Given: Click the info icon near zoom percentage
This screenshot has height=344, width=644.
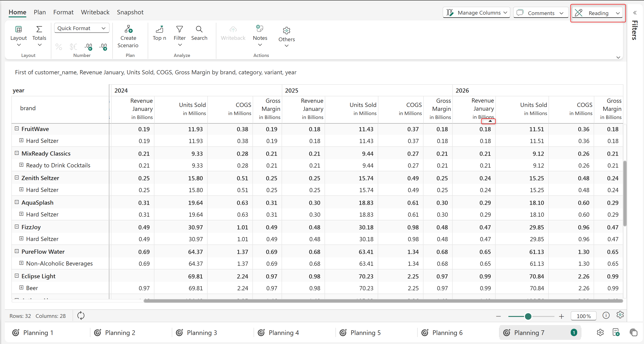Looking at the screenshot, I should [x=606, y=316].
